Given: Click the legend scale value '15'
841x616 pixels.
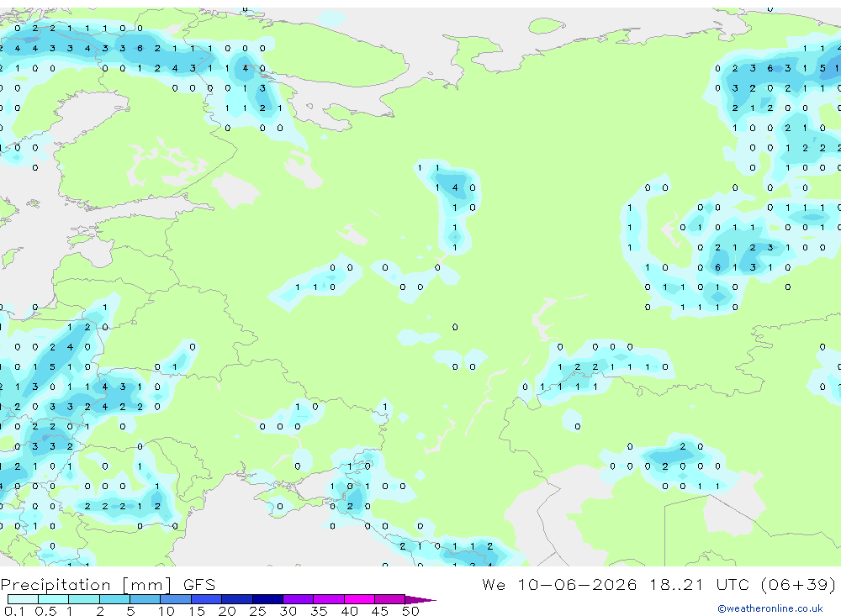Looking at the screenshot, I should coord(197,611).
